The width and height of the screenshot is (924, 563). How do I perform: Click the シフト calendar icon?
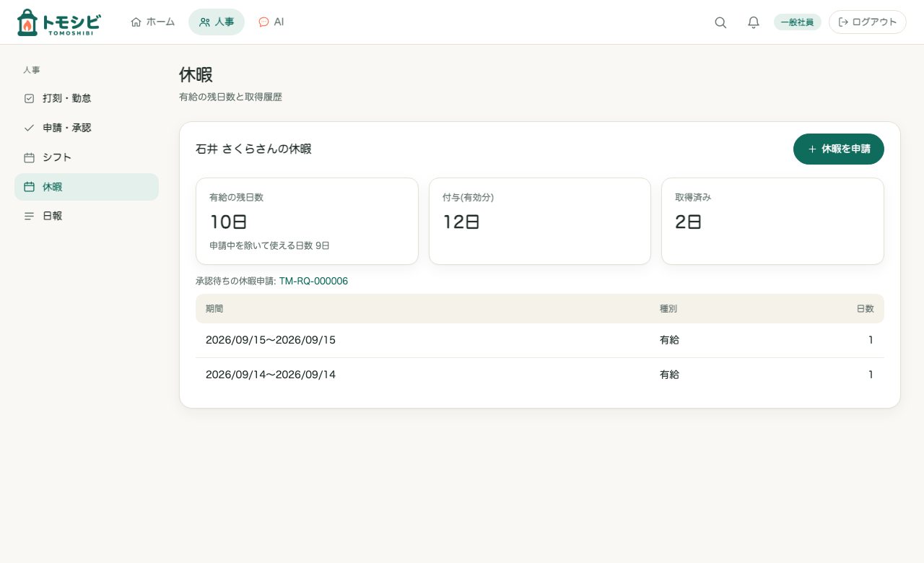pyautogui.click(x=29, y=157)
